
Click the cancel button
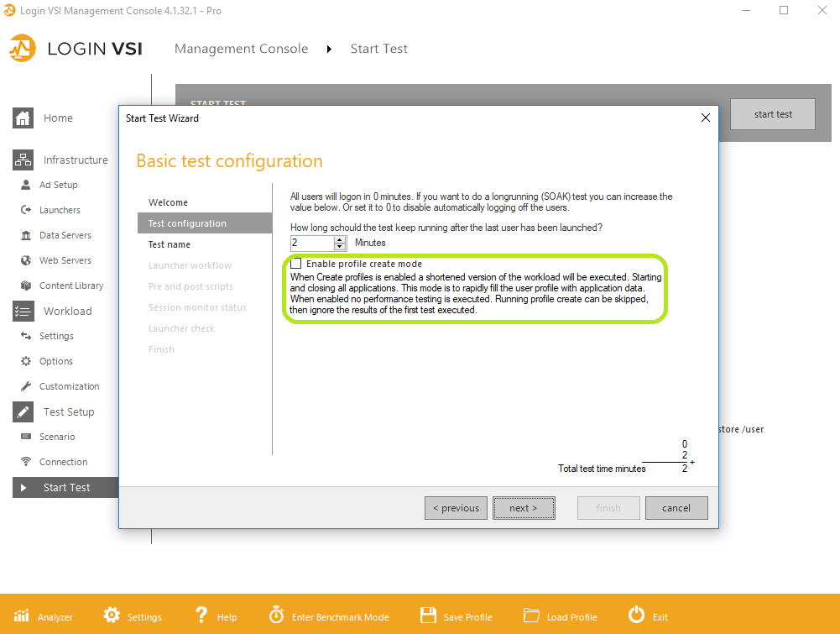[x=676, y=508]
